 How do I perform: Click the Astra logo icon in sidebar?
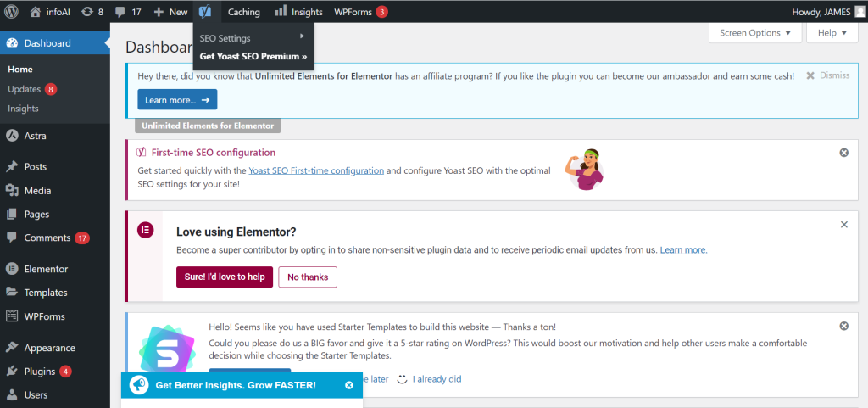click(x=12, y=136)
